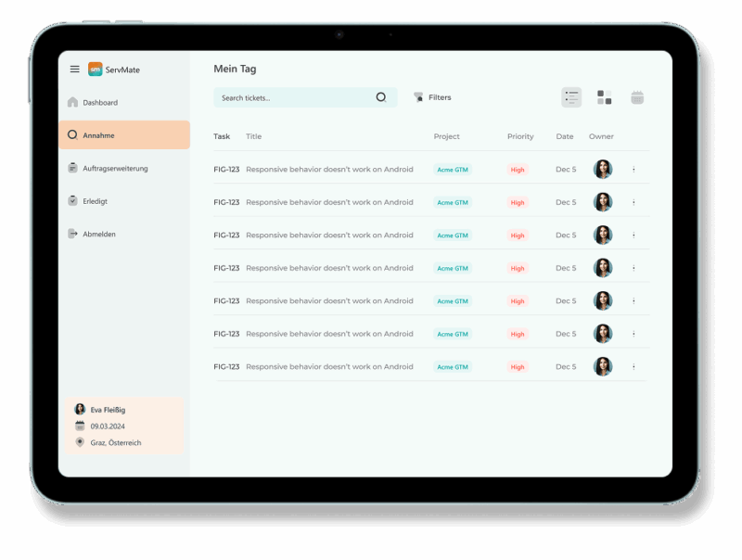742x560 pixels.
Task: Click the magnifier icon in search box
Action: (380, 97)
